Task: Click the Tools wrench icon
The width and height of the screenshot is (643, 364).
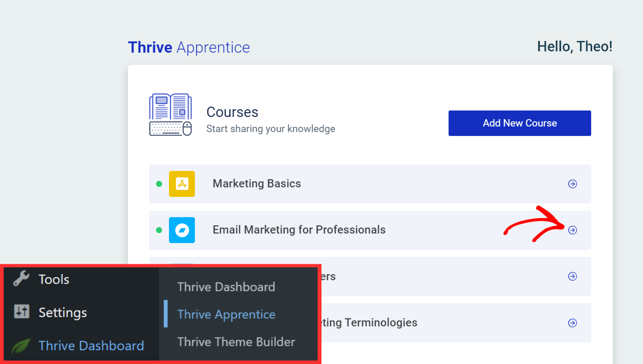Action: coord(21,279)
